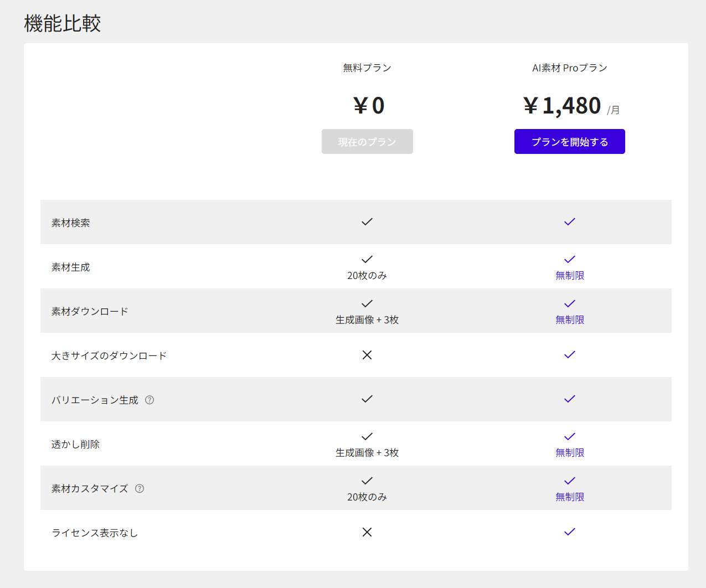This screenshot has width=706, height=588.
Task: Click 無制限 text in 透かし削除 row
Action: point(569,453)
